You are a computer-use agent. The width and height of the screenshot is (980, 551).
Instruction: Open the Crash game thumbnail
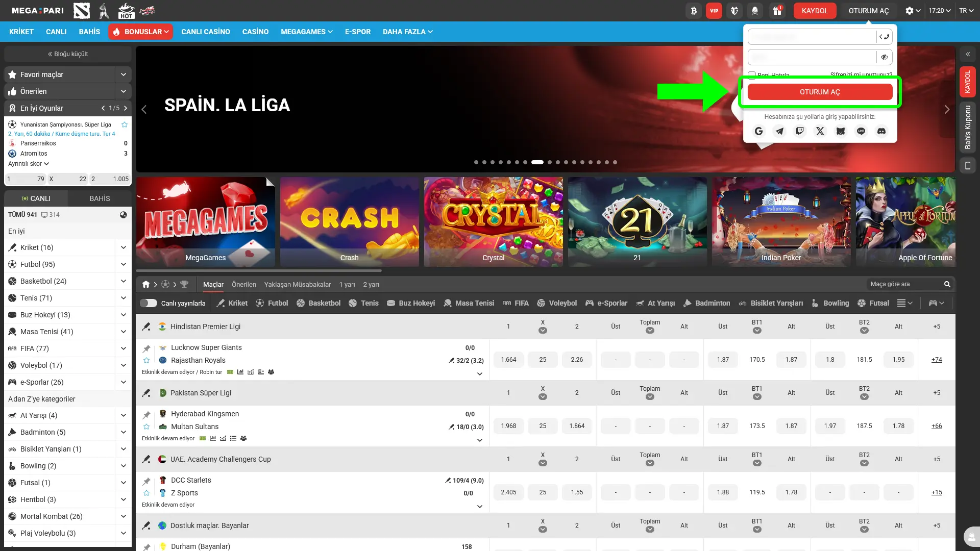[x=350, y=221]
